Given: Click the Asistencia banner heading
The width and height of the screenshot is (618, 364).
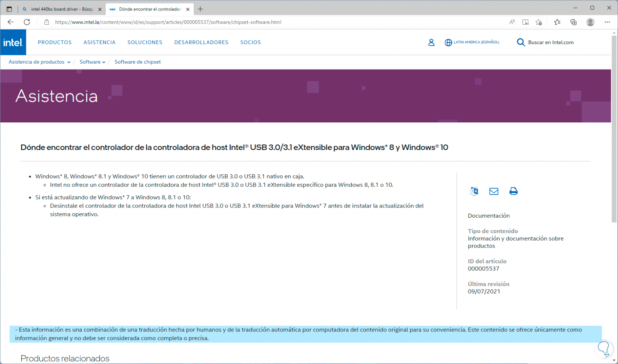Looking at the screenshot, I should (x=57, y=96).
